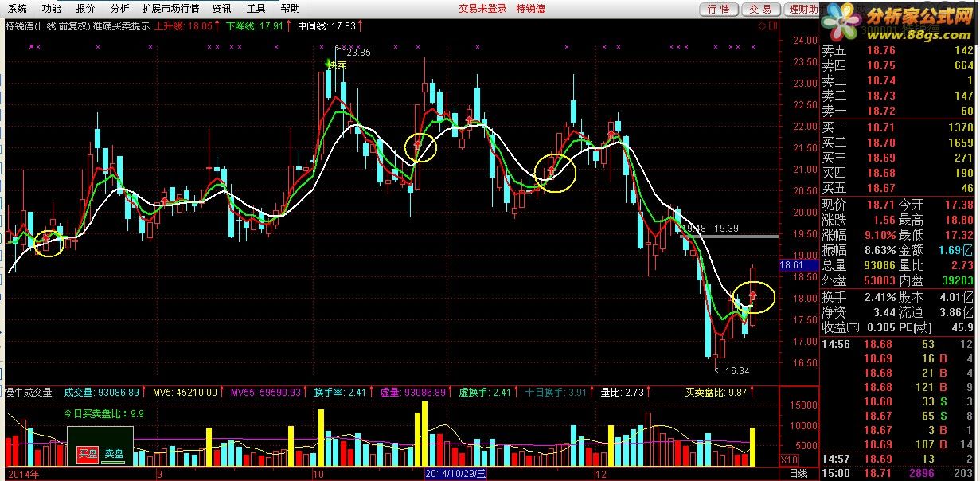Click the 今日买卖盘比 9.9 label

point(103,413)
